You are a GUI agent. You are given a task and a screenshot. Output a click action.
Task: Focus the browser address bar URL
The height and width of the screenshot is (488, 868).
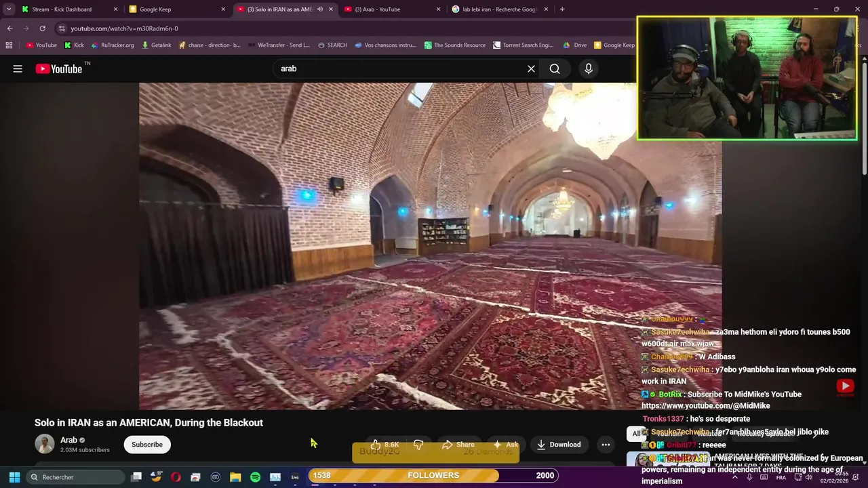pos(124,28)
